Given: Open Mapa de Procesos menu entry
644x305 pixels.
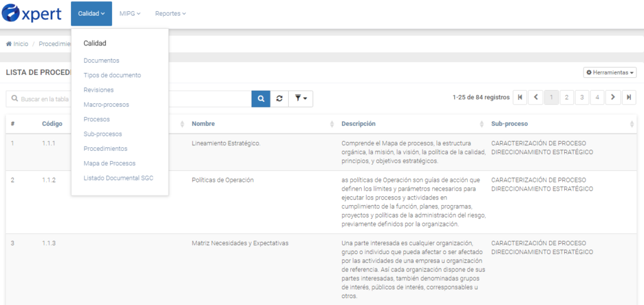Looking at the screenshot, I should 109,164.
